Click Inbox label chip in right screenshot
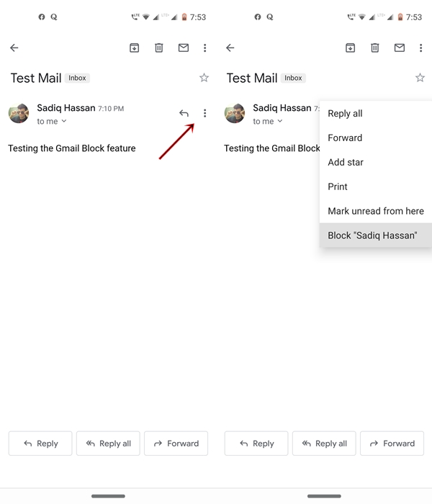Screen dimensions: 432x504 [x=293, y=78]
